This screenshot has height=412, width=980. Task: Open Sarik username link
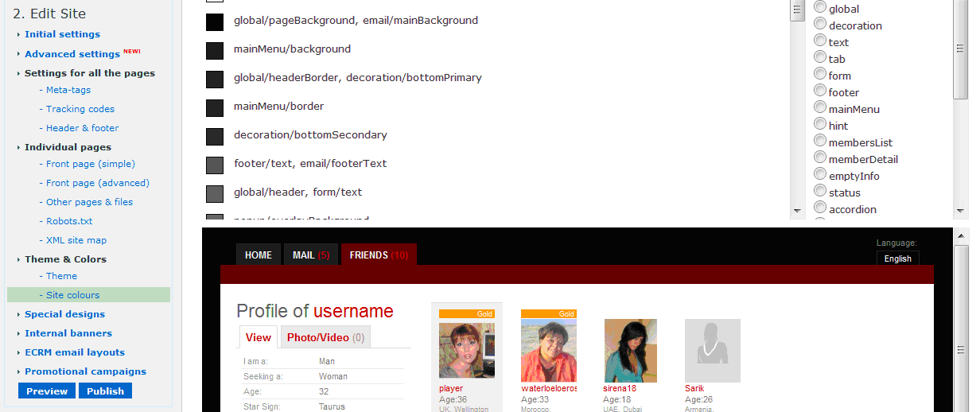[694, 388]
